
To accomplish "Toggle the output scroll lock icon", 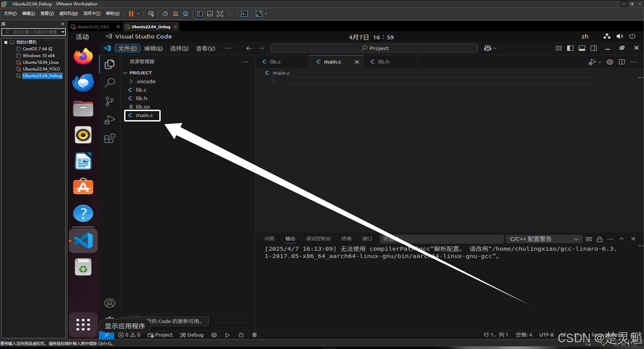I will (600, 239).
